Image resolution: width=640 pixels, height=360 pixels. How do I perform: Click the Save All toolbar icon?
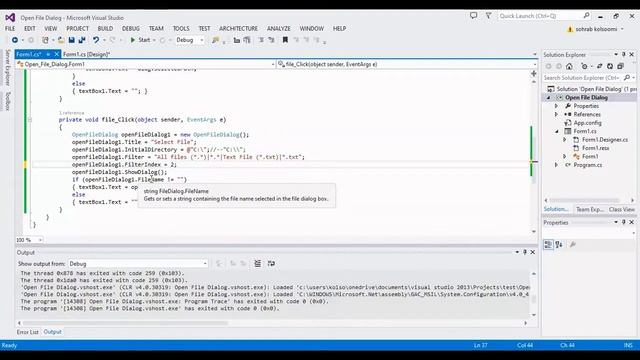click(x=82, y=40)
